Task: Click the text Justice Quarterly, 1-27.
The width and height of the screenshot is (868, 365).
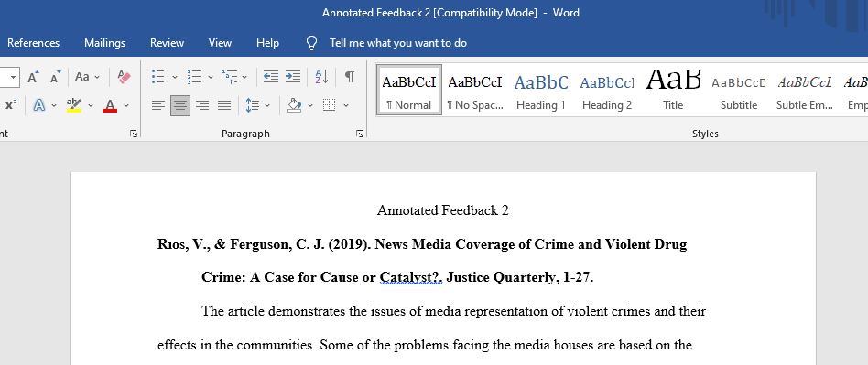Action: pyautogui.click(x=519, y=277)
